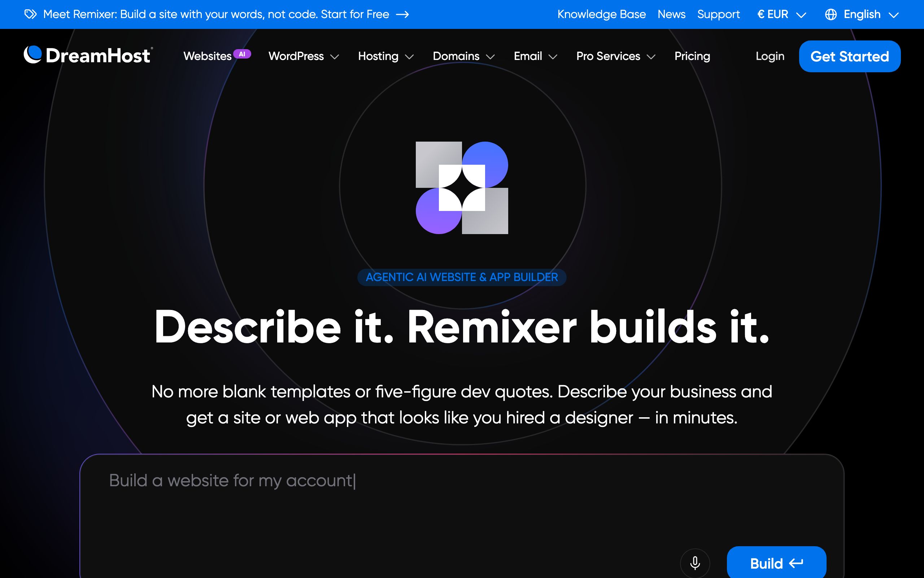Click the Get Started button
The width and height of the screenshot is (924, 578).
[x=850, y=56]
